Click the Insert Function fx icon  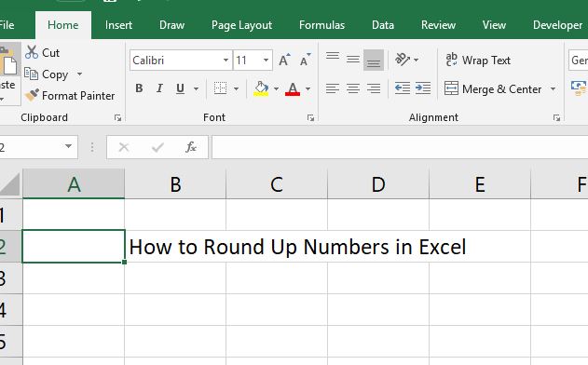coord(191,147)
